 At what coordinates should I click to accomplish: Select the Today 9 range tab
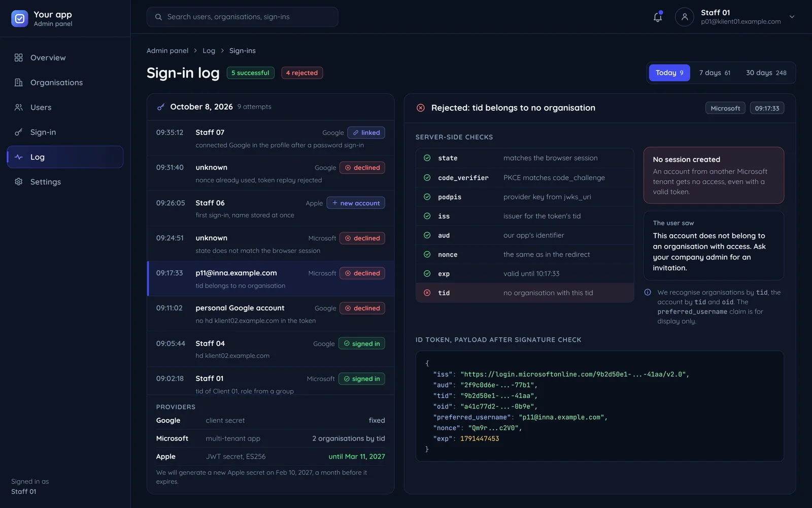[x=669, y=73]
